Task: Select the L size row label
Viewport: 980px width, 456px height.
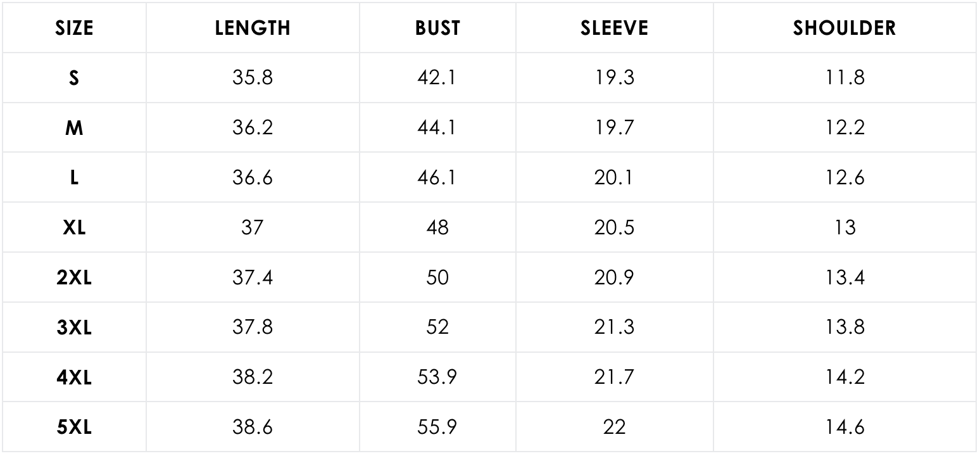Action: tap(74, 178)
